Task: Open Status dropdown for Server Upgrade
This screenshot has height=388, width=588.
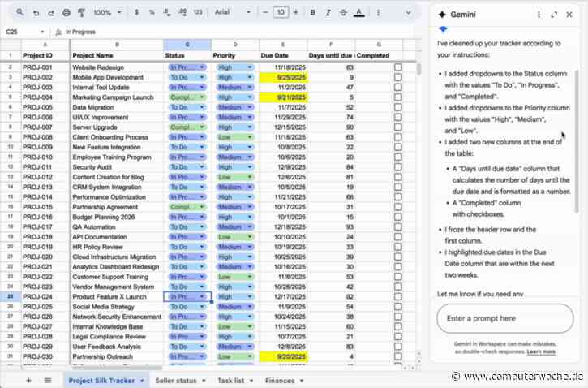Action: (202, 127)
